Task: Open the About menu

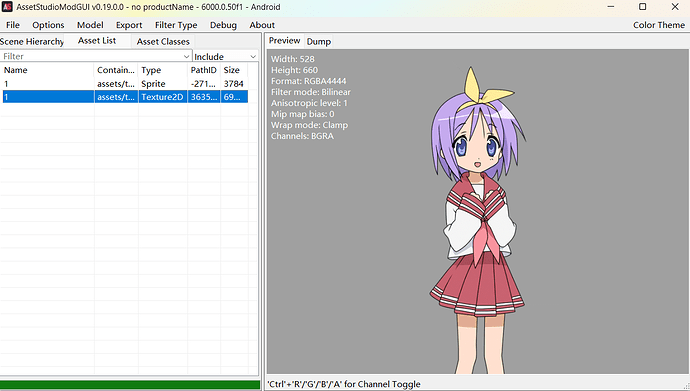Action: (x=262, y=25)
